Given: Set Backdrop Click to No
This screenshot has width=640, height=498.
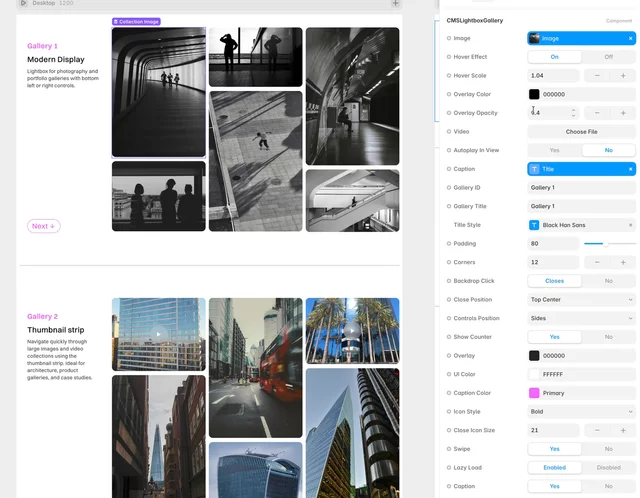Looking at the screenshot, I should click(608, 281).
